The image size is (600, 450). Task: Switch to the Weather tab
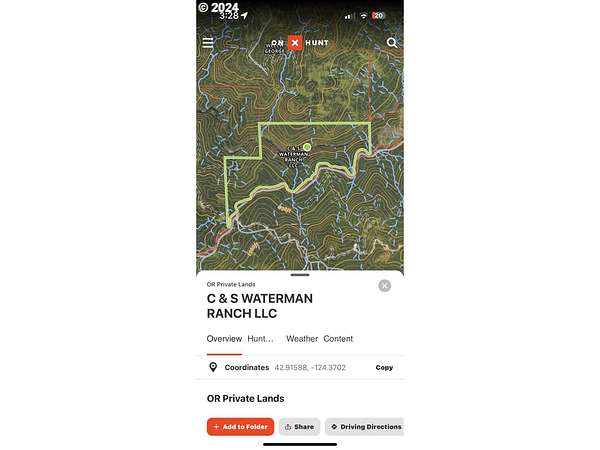pyautogui.click(x=302, y=339)
